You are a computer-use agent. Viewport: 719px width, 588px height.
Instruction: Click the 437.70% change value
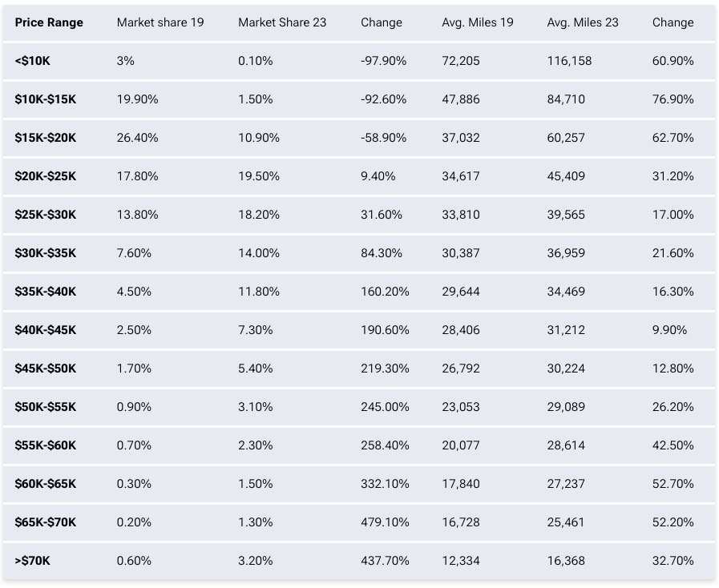pyautogui.click(x=385, y=561)
